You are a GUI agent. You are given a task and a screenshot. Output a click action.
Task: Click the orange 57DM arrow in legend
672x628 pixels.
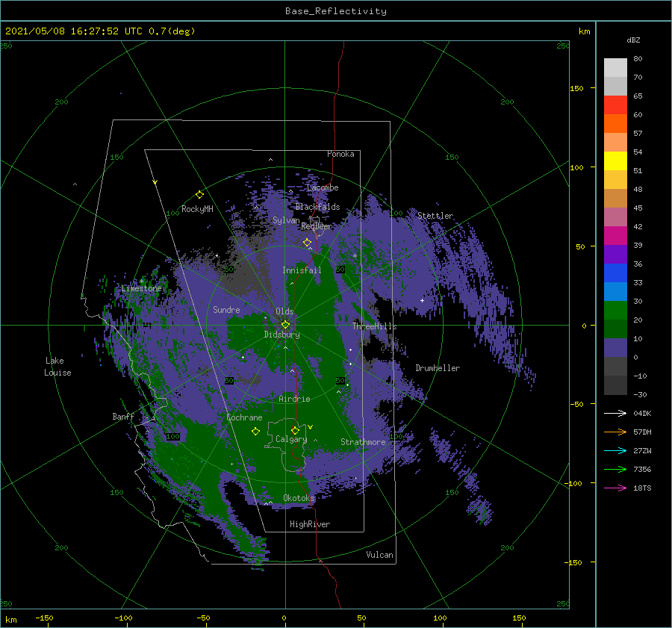615,432
